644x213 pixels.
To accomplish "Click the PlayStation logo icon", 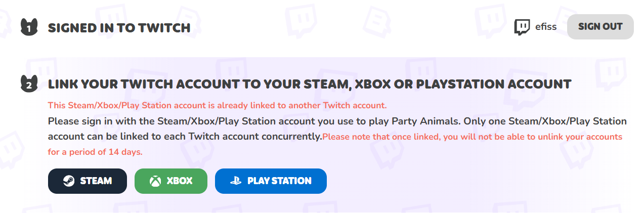I will click(x=236, y=181).
